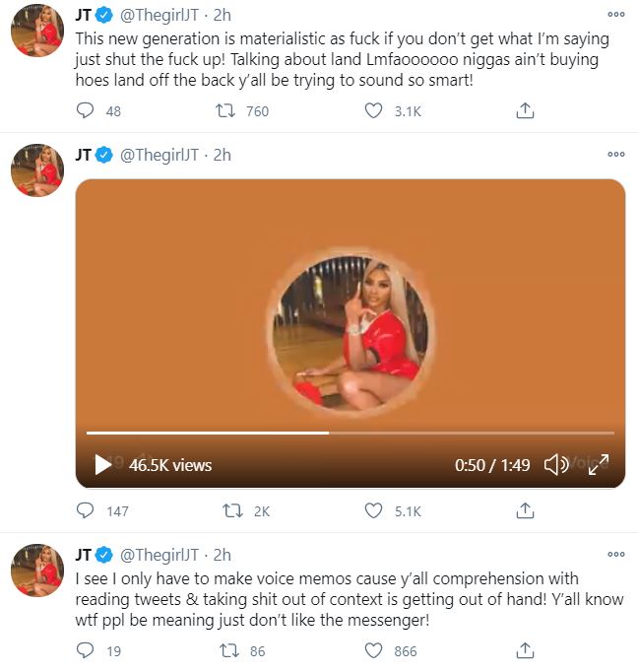Expand the video to fullscreen
Viewport: 638px width, 672px height.
coord(599,464)
